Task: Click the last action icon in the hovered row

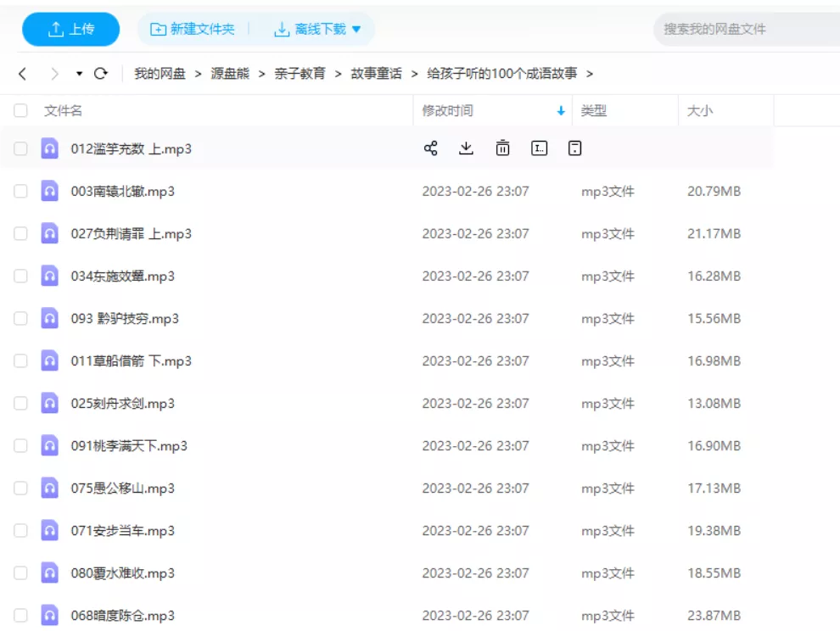Action: [574, 148]
